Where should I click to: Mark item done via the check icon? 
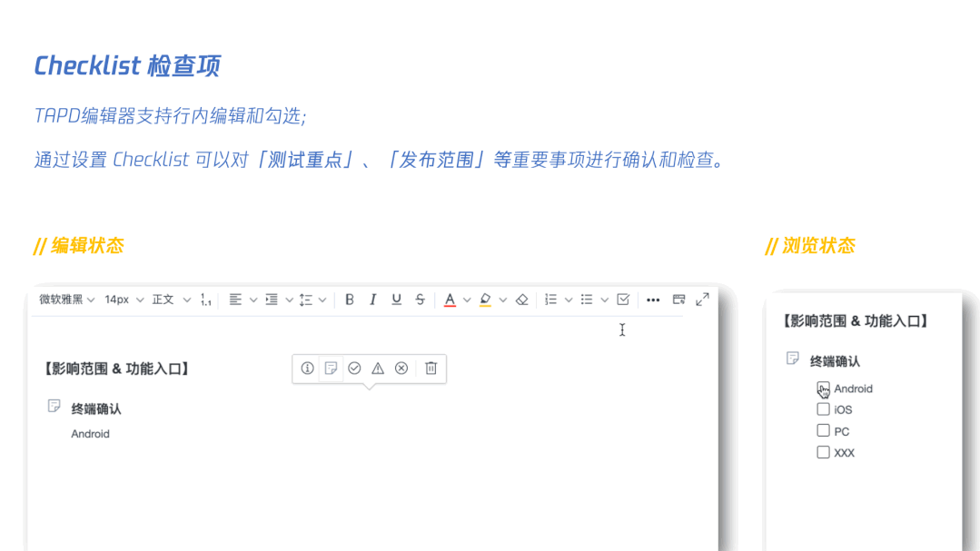coord(354,369)
